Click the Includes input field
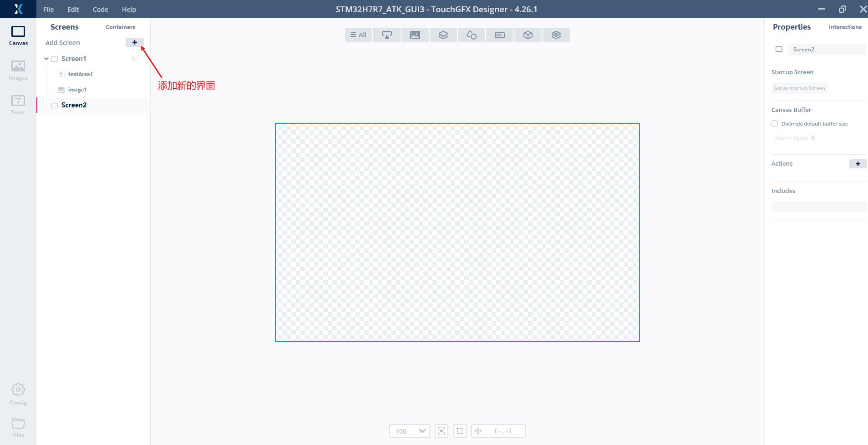This screenshot has height=445, width=868. point(819,207)
